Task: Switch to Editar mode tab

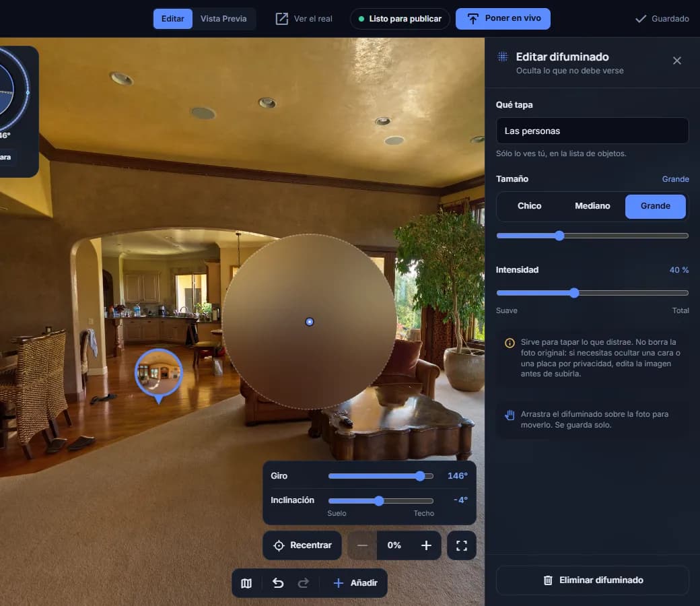Action: pyautogui.click(x=173, y=19)
